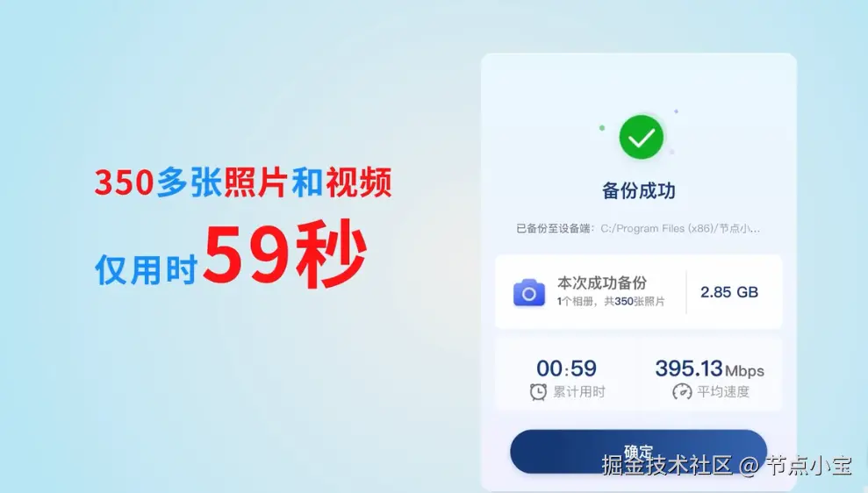The width and height of the screenshot is (868, 493).
Task: Click the 395.13 Mbps speed value
Action: [710, 369]
